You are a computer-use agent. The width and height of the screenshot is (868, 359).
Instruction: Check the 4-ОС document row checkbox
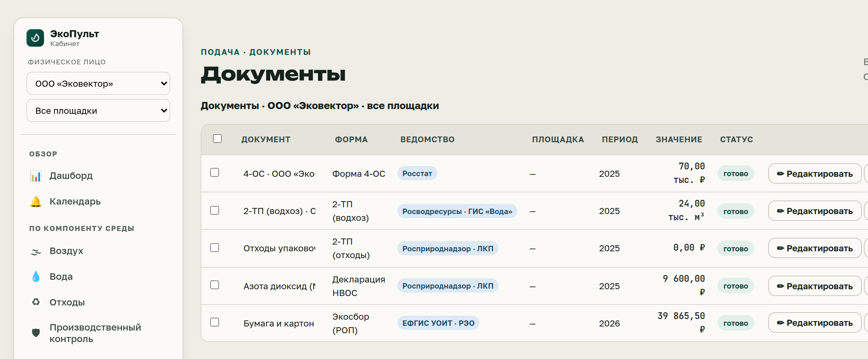tap(215, 172)
